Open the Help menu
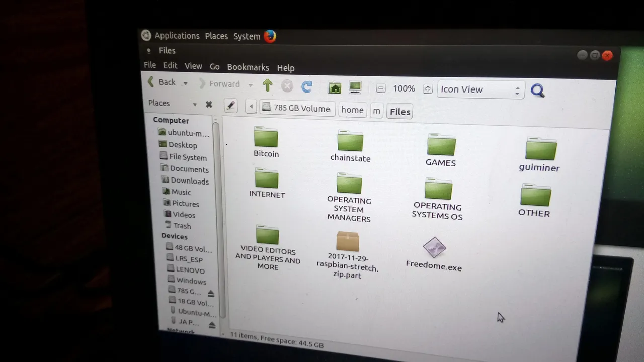 pyautogui.click(x=286, y=68)
